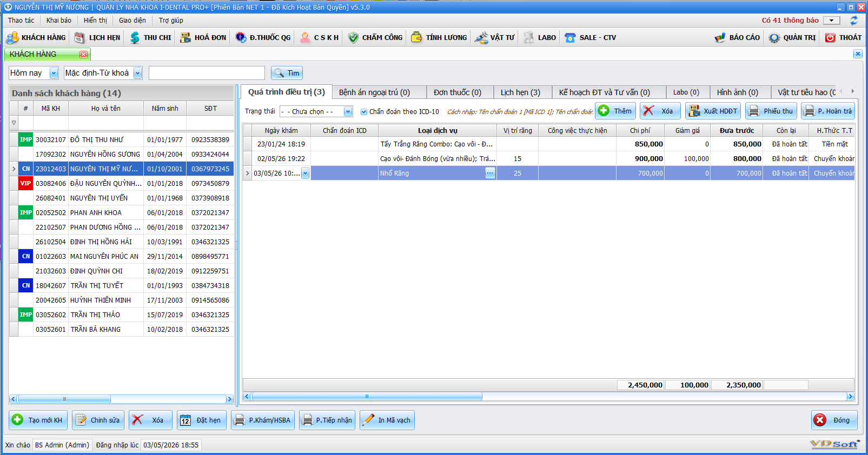Click Tạo mới KH button
Image resolution: width=868 pixels, height=455 pixels.
[38, 420]
